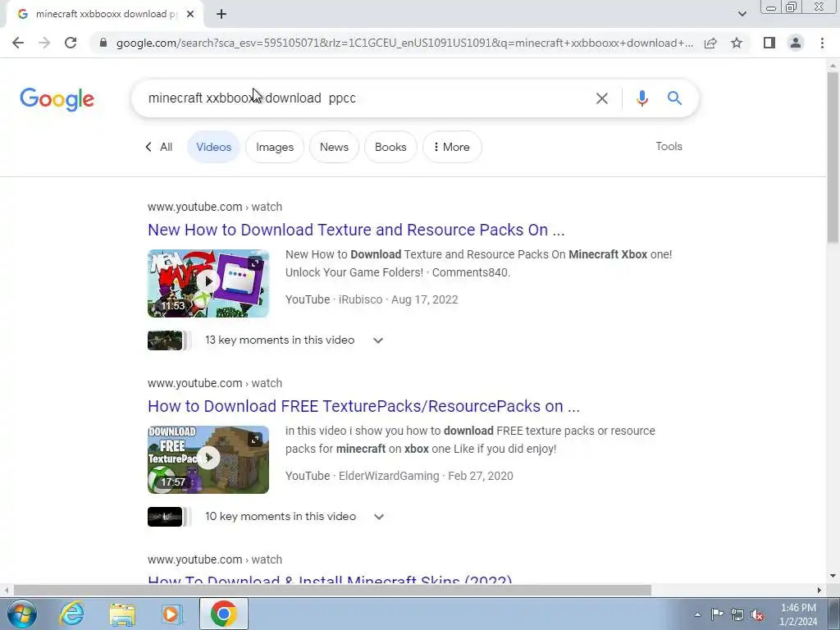Open 'How To Download & Install Minecraft Skins' link
The height and width of the screenshot is (630, 840).
(x=330, y=579)
